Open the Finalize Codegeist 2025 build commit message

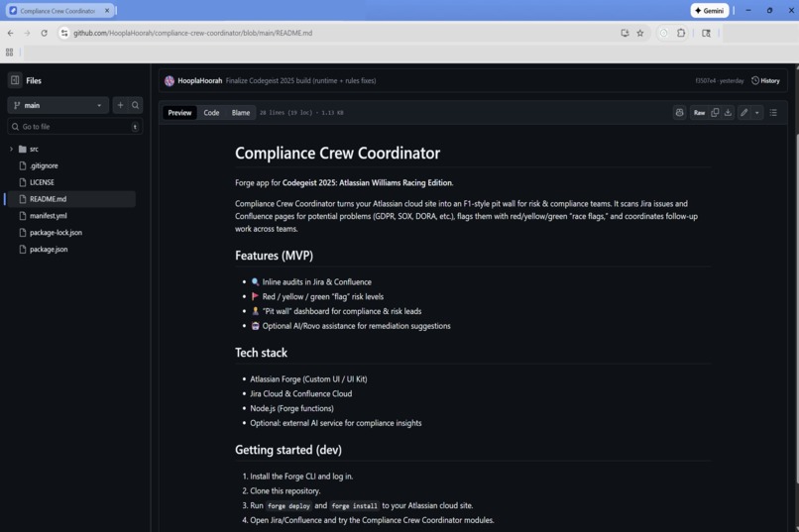click(300, 80)
